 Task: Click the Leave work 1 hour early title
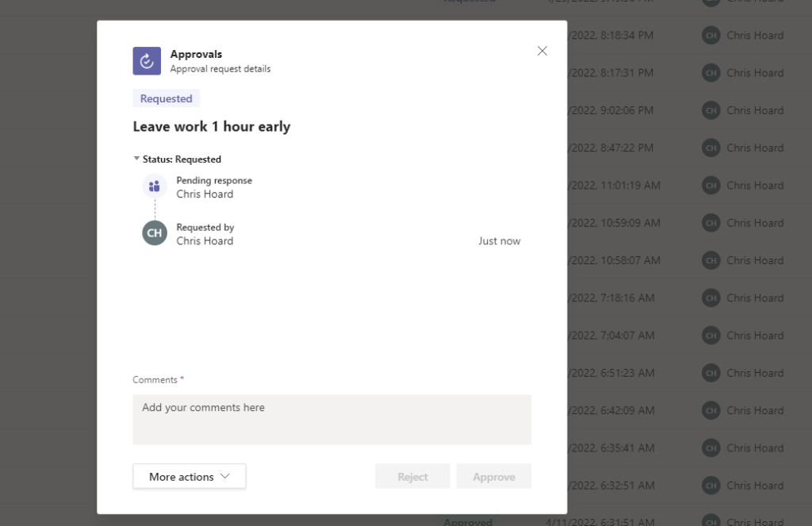(212, 127)
